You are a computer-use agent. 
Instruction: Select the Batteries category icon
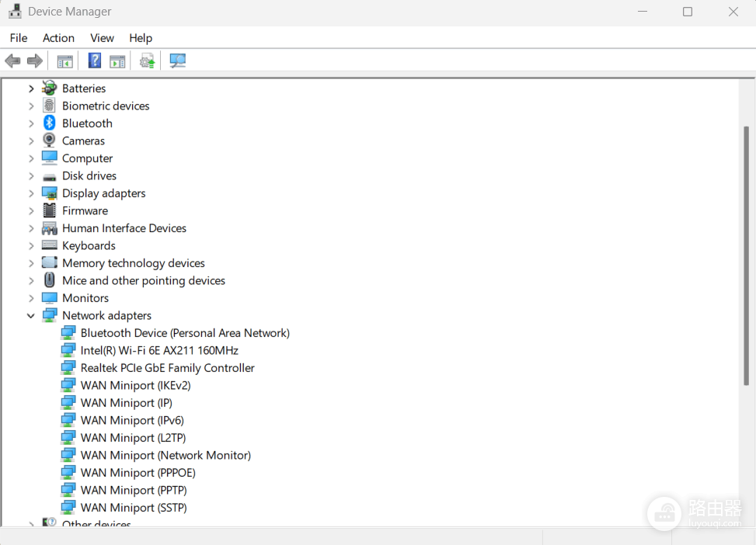[49, 88]
